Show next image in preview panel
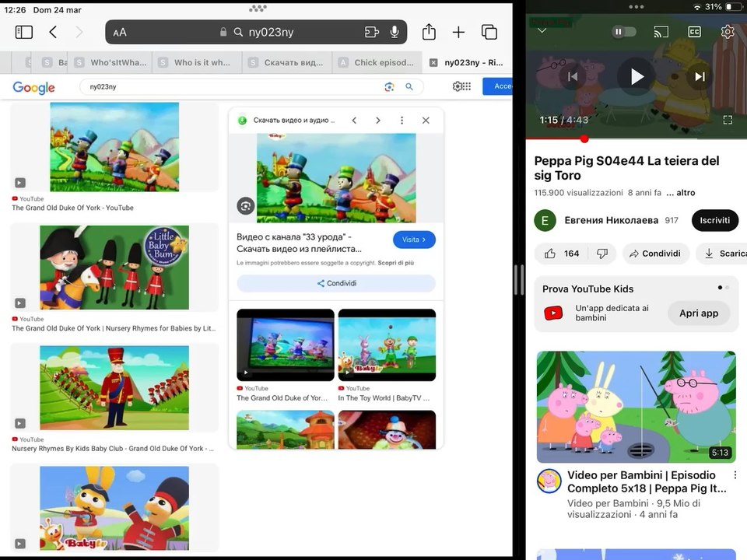The image size is (747, 560). [x=378, y=121]
